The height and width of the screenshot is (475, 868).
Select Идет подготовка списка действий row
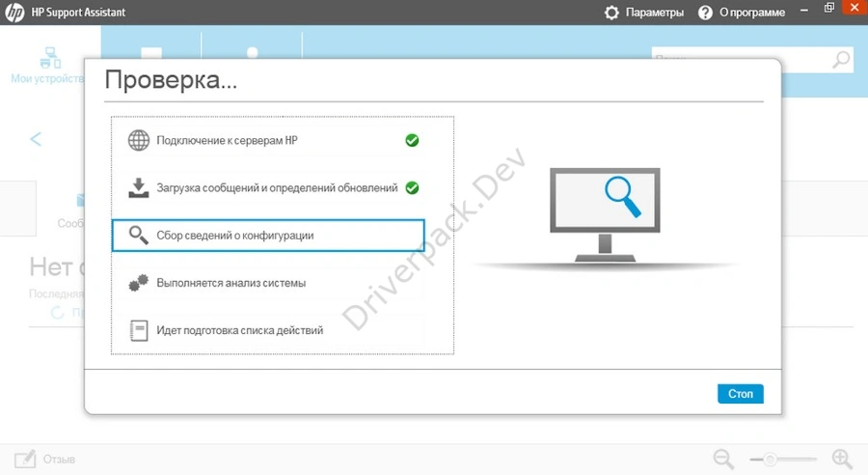click(268, 330)
